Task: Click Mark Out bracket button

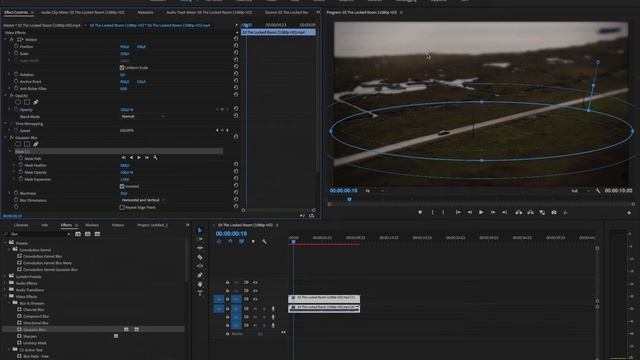Action: (x=443, y=212)
